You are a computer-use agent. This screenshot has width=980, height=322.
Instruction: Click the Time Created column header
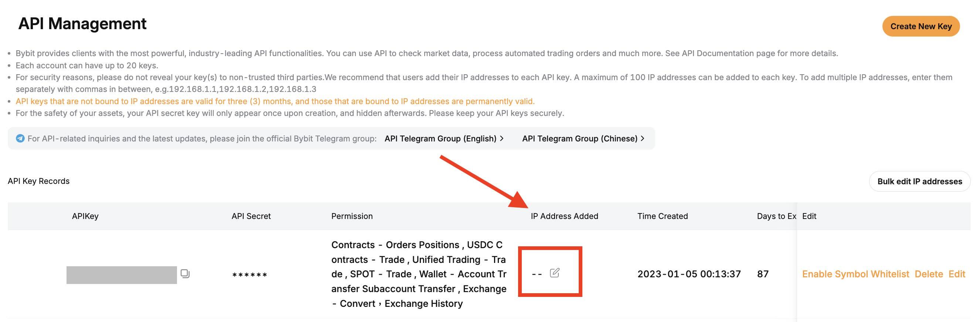click(x=662, y=216)
